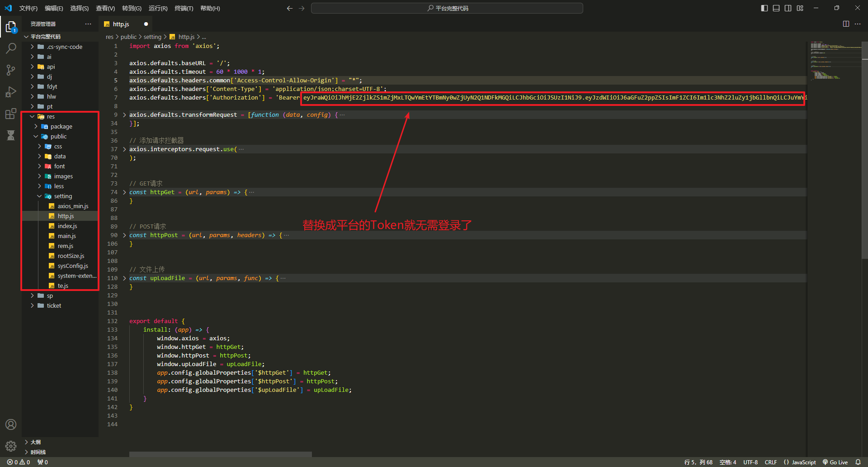Unfold httpPost function at line 90
The image size is (868, 467).
[x=124, y=235]
